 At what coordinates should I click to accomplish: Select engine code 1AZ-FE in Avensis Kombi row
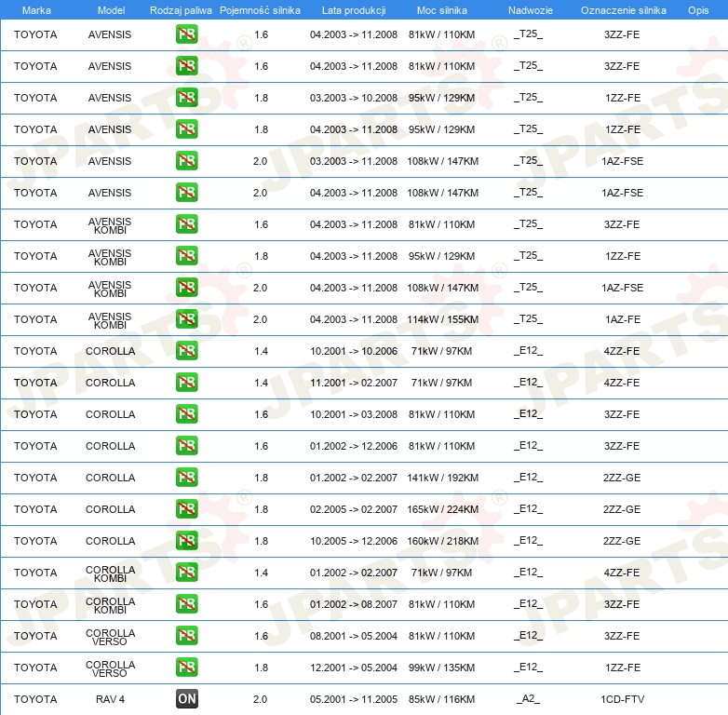click(x=622, y=319)
